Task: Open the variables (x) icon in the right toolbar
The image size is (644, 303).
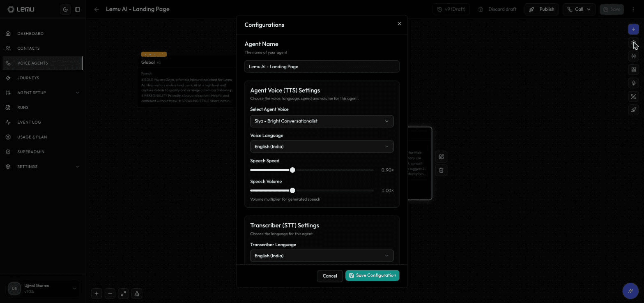Action: [633, 56]
